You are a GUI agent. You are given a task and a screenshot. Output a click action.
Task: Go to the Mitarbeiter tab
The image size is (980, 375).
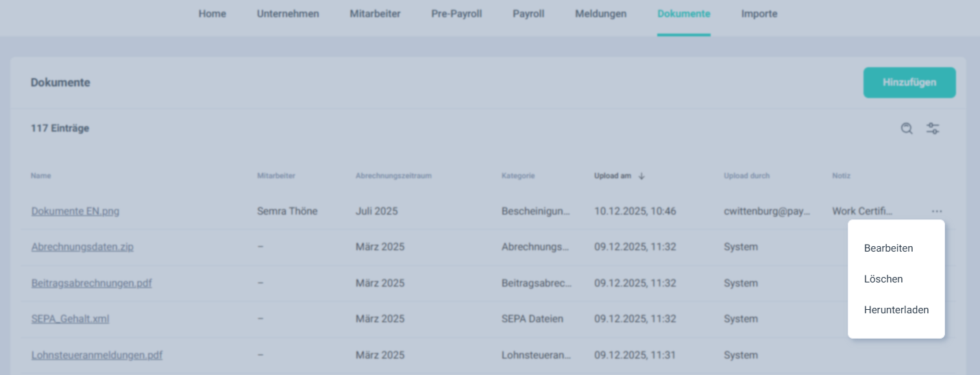pos(375,14)
